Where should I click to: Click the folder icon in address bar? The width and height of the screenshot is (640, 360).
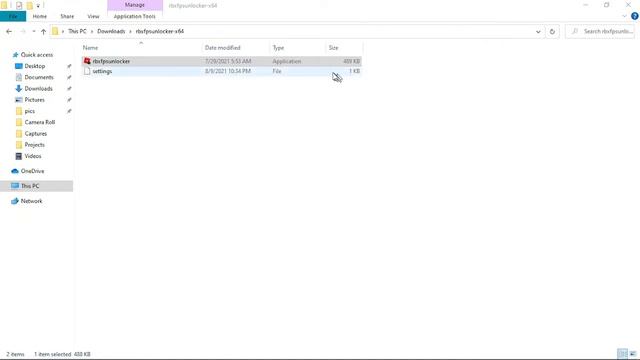55,31
